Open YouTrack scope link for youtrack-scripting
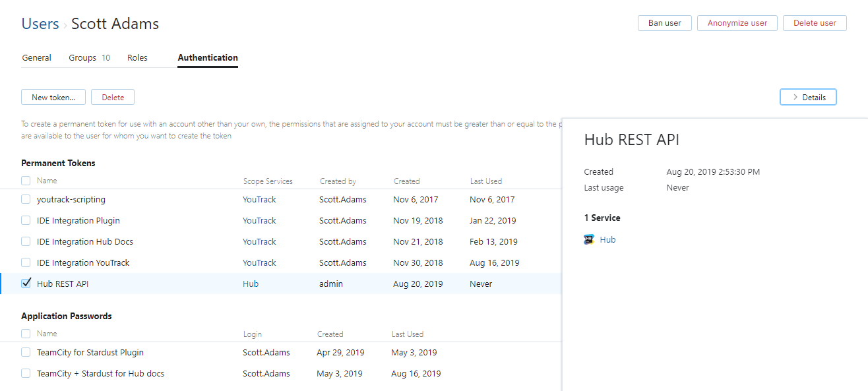Screen dimensions: 868x391 pyautogui.click(x=259, y=199)
